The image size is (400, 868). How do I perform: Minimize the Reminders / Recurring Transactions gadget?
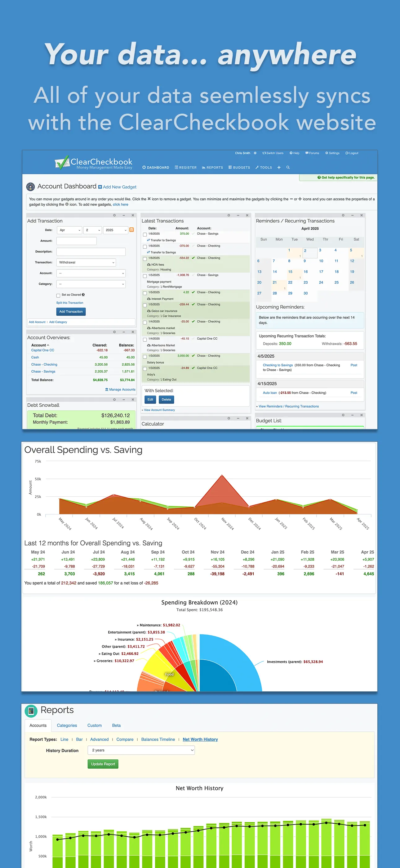point(353,215)
